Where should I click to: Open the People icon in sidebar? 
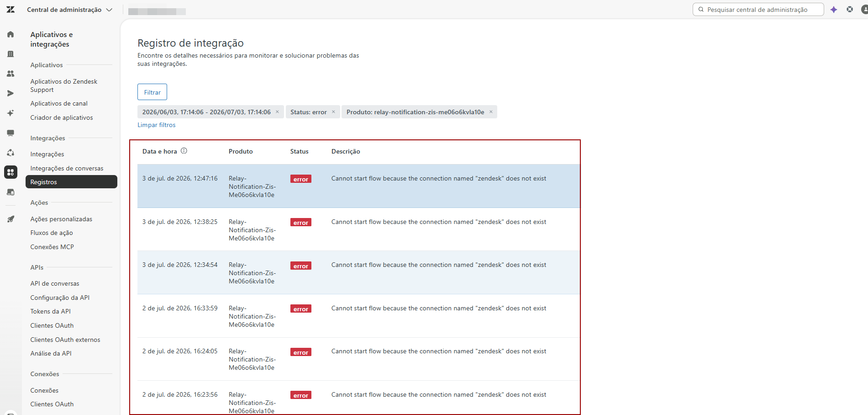pos(11,74)
